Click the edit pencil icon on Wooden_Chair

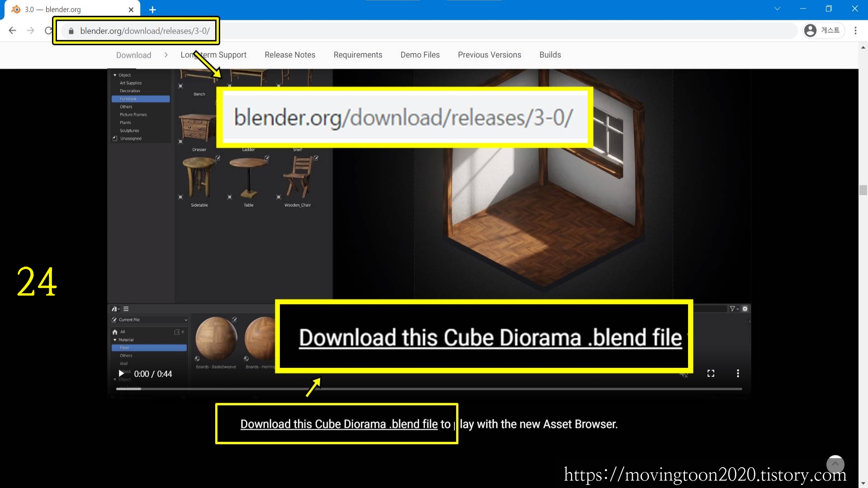pyautogui.click(x=316, y=158)
